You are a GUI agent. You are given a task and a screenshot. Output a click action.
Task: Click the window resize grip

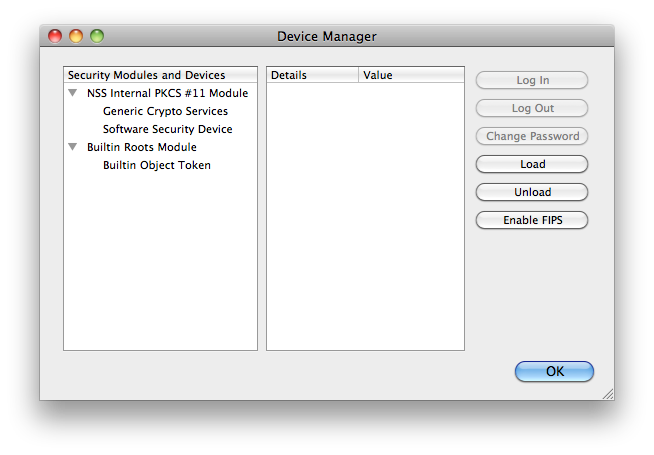click(608, 394)
